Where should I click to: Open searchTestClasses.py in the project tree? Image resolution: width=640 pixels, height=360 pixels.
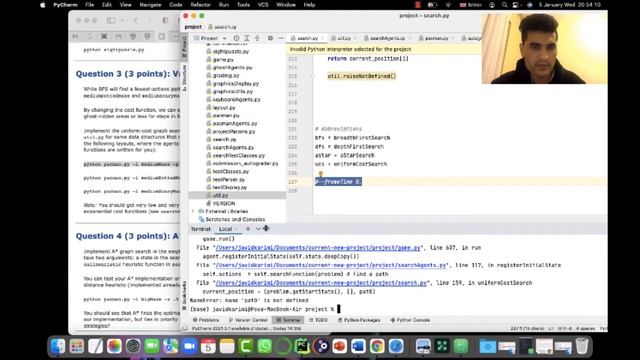tap(238, 156)
